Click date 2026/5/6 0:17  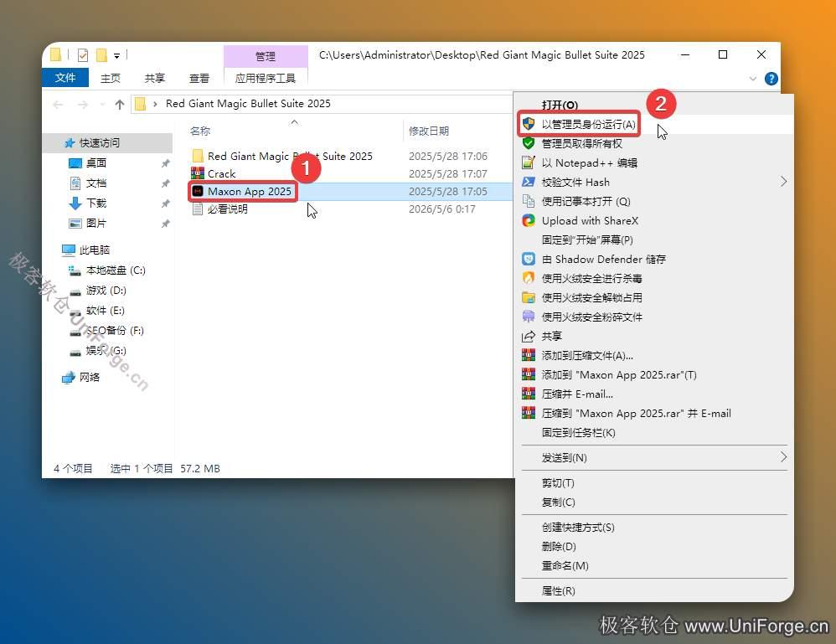tap(442, 209)
